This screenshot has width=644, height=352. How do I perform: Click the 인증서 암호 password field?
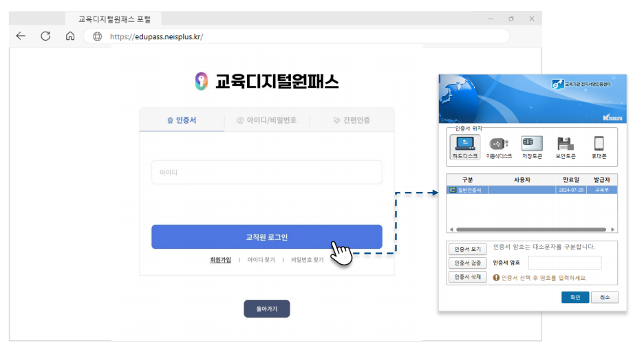tap(565, 263)
